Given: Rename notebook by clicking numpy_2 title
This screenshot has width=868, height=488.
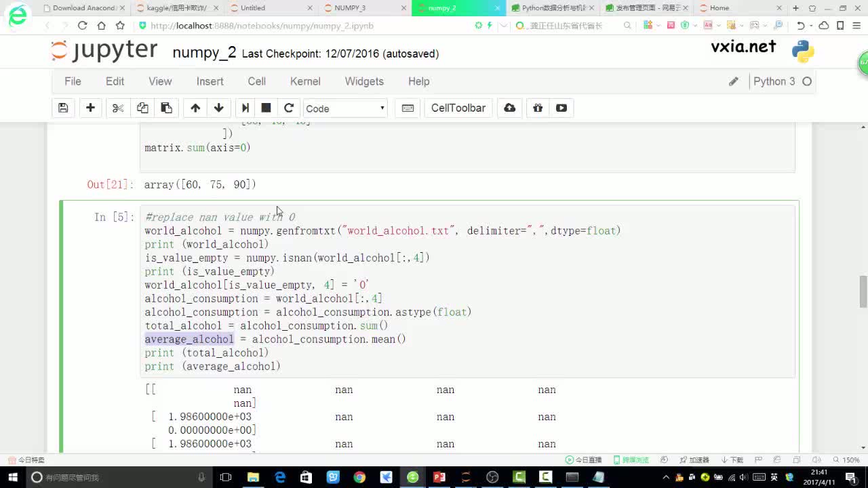Looking at the screenshot, I should coord(204,53).
